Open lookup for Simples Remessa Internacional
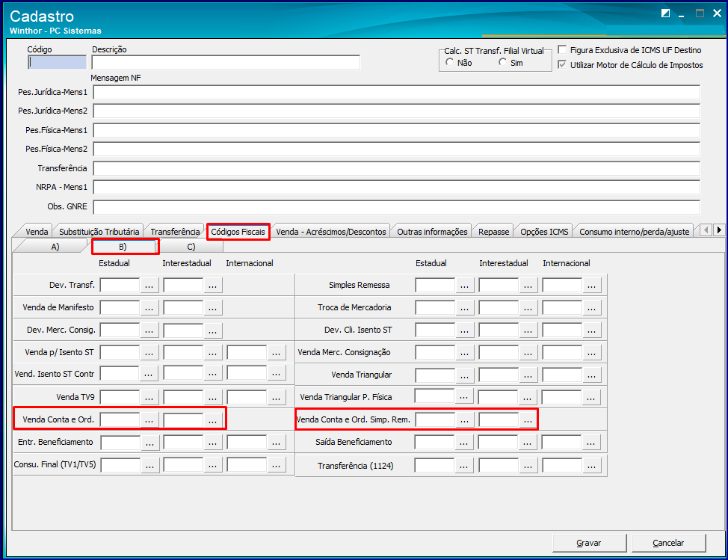This screenshot has height=560, width=728. click(x=591, y=286)
